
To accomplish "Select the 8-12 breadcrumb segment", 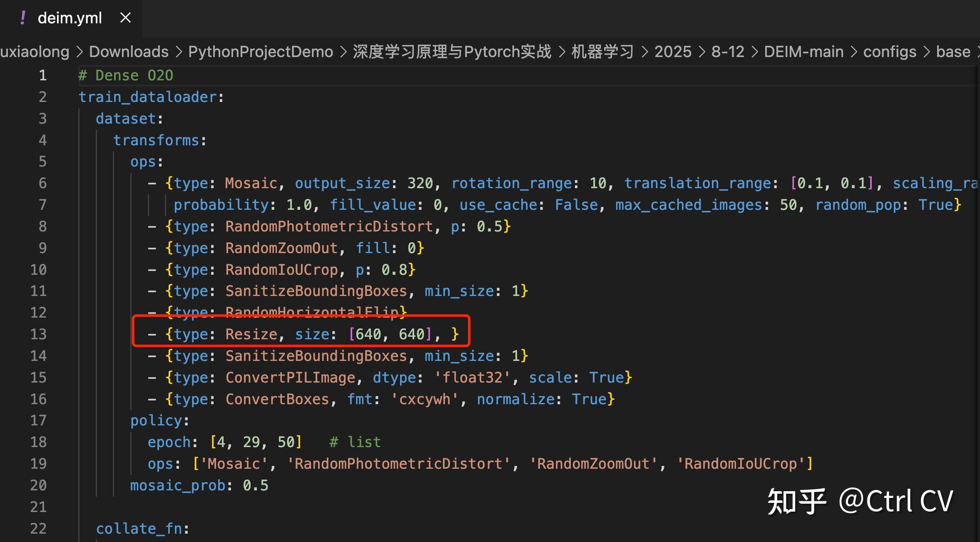I will pyautogui.click(x=727, y=52).
